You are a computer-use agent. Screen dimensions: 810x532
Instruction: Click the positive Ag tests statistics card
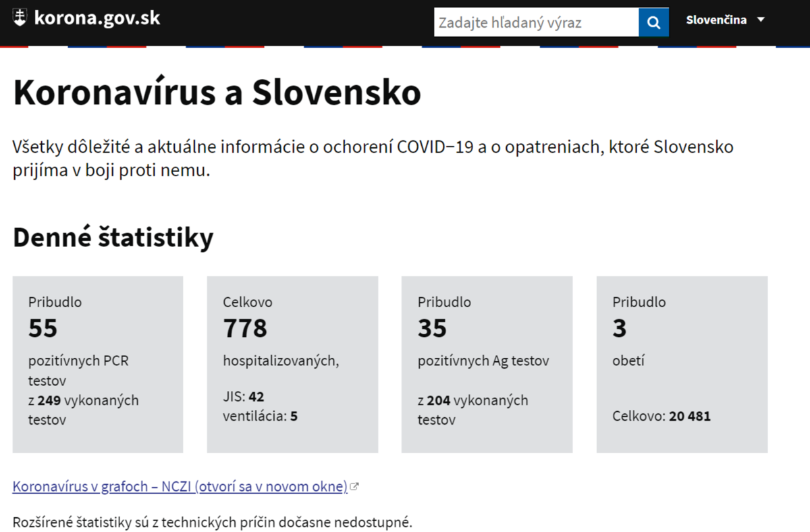click(x=487, y=364)
